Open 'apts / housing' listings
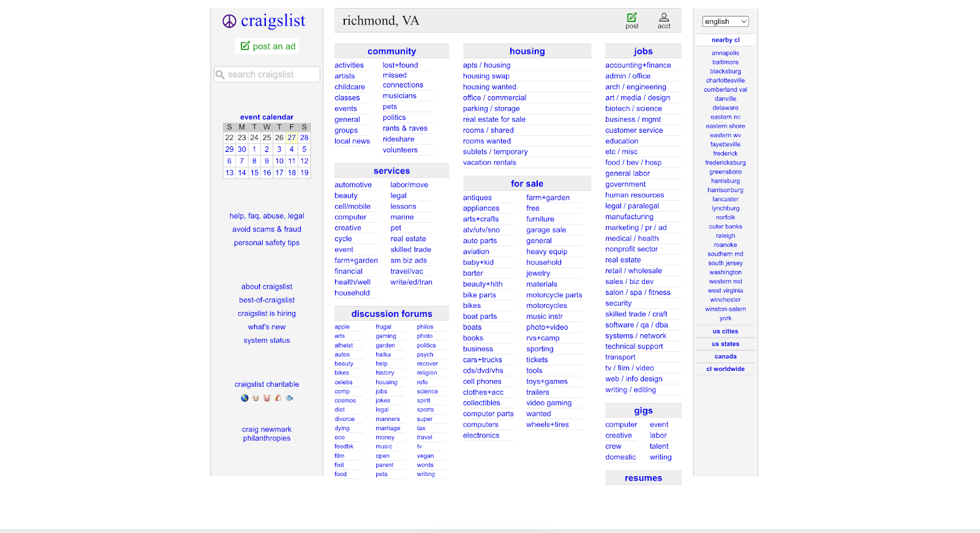The width and height of the screenshot is (980, 533). tap(486, 65)
